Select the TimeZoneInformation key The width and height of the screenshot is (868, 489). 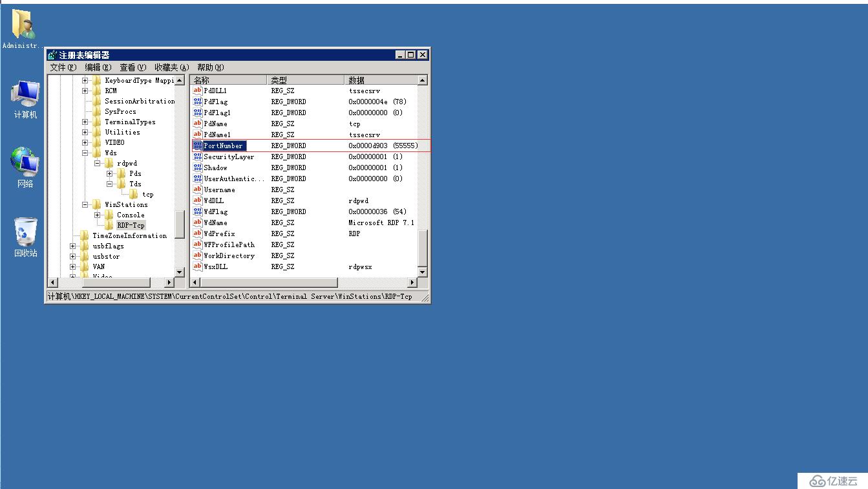coord(129,235)
